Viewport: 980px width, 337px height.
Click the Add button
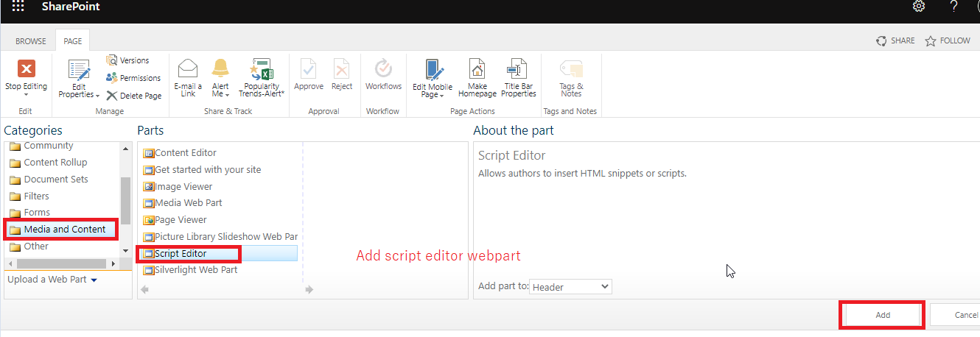[x=883, y=315]
